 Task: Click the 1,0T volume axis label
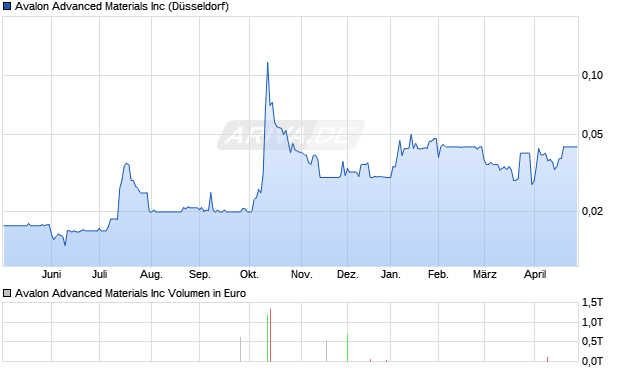(x=592, y=322)
